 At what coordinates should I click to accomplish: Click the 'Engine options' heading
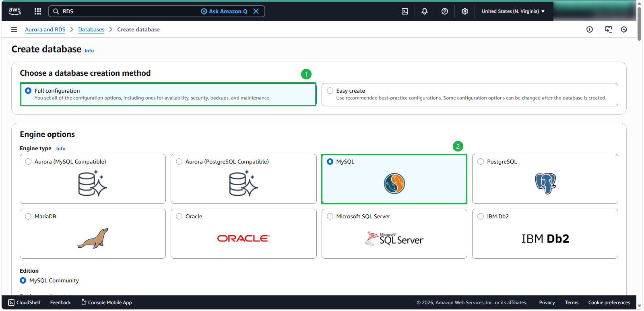click(47, 134)
